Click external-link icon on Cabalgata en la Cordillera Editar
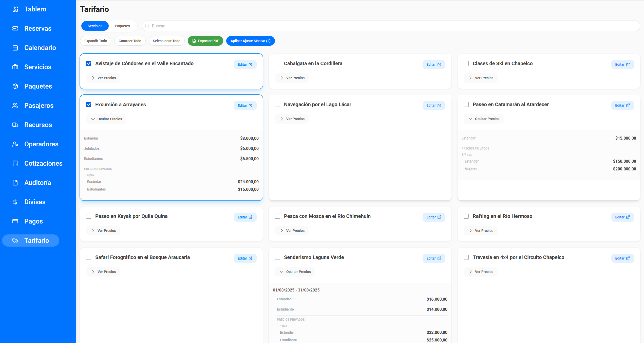 [x=439, y=64]
